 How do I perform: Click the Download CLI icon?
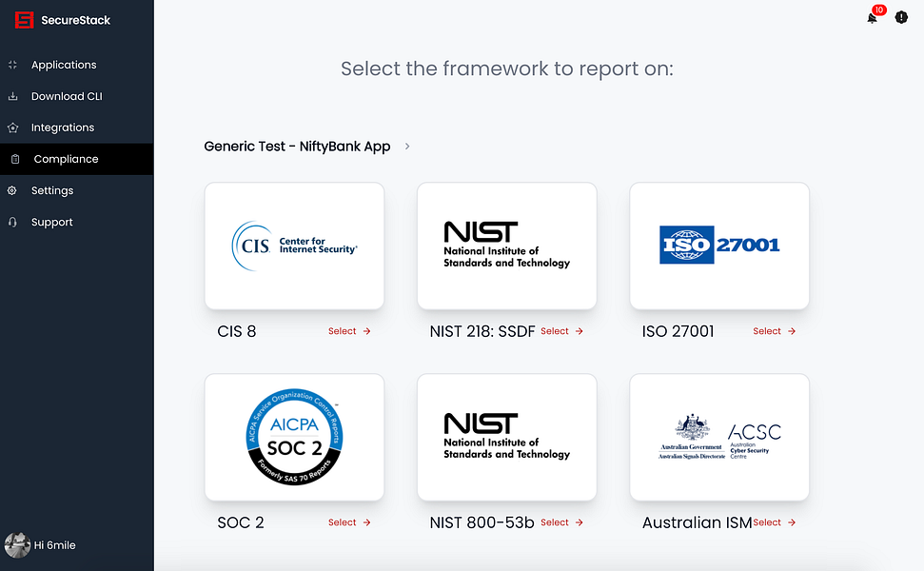14,96
